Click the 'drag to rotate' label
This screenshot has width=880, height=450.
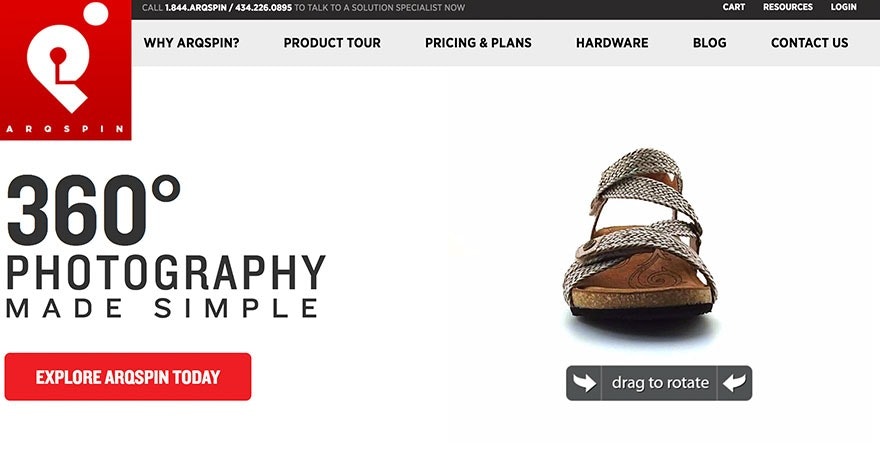pos(660,383)
